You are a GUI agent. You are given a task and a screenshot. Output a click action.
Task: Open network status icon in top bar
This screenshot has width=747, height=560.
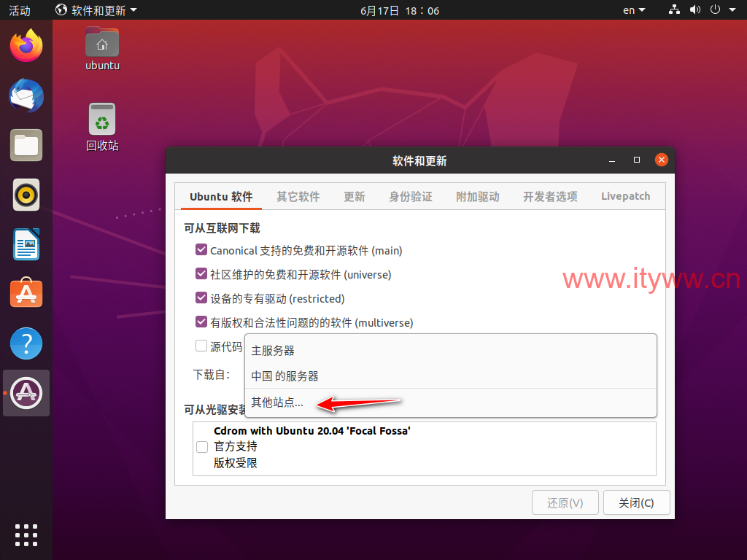[x=674, y=10]
